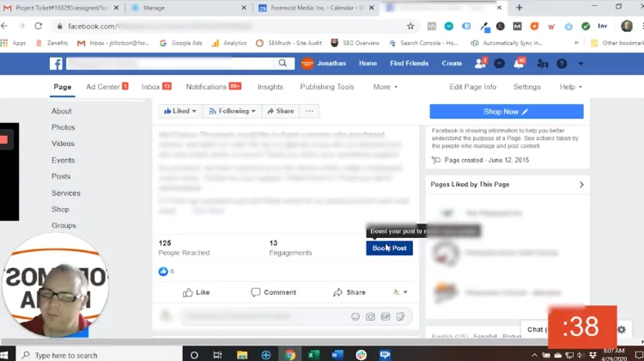Image resolution: width=644 pixels, height=361 pixels.
Task: Click the Find Friends header link
Action: pos(409,64)
